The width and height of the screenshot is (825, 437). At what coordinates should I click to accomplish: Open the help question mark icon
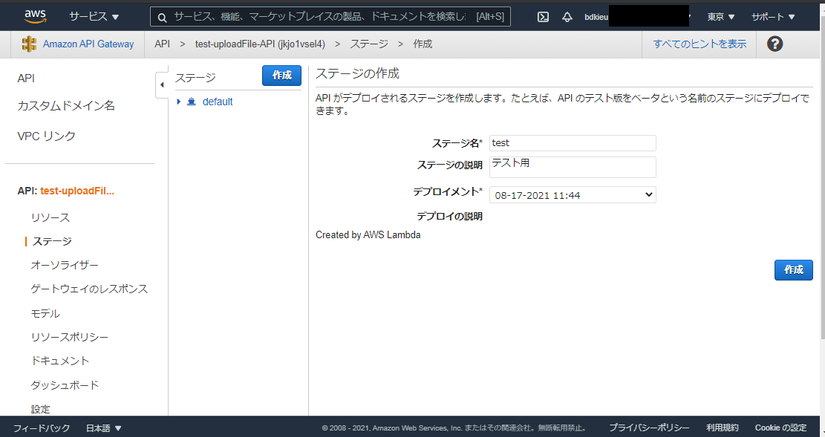[774, 44]
